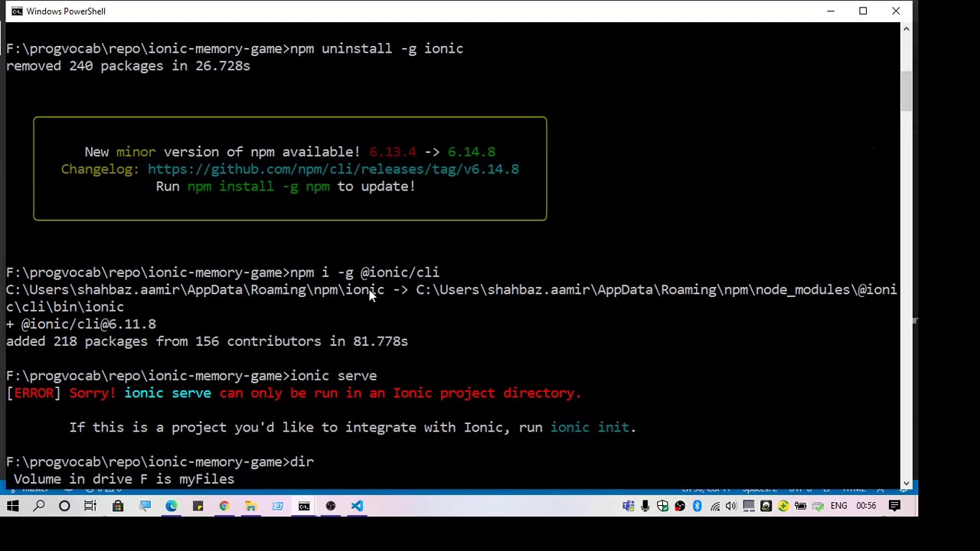Click the scrollbar down arrow in PowerShell
The height and width of the screenshot is (551, 980).
pos(906,483)
